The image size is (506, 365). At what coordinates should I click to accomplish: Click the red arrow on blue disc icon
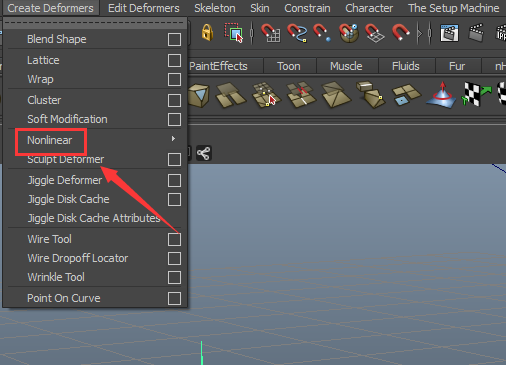pyautogui.click(x=442, y=95)
